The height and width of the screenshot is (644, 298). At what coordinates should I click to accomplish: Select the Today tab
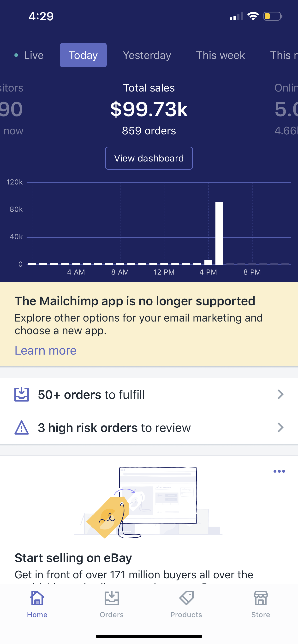[x=83, y=55]
